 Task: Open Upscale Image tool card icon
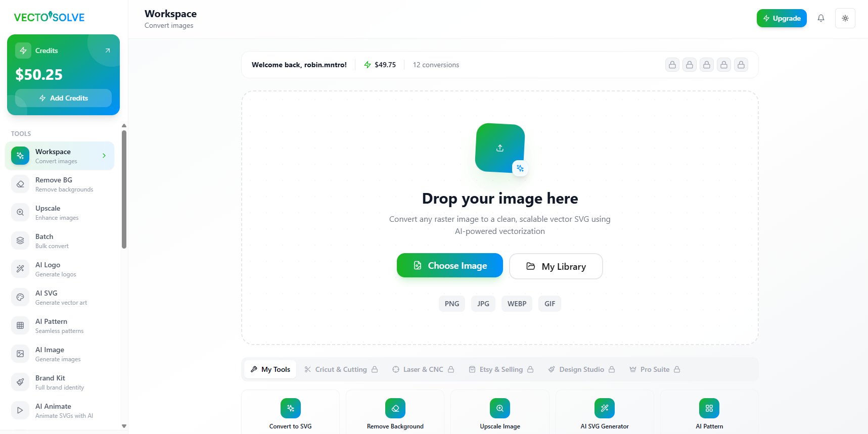point(500,408)
